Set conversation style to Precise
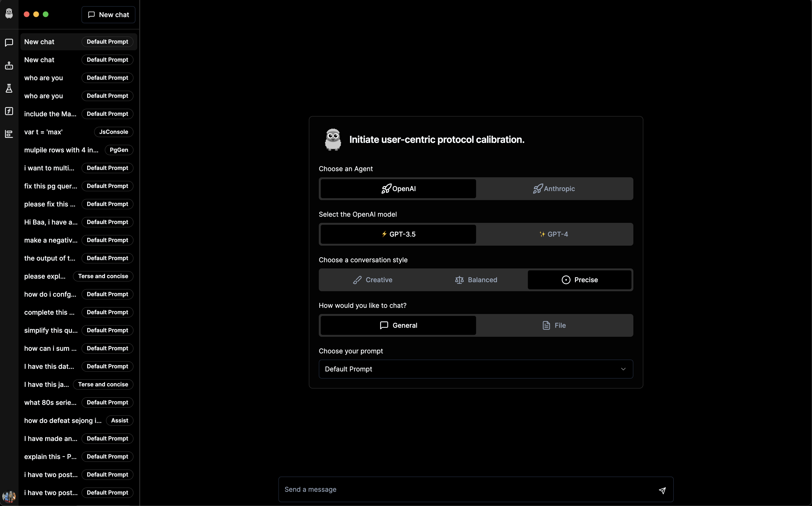The height and width of the screenshot is (506, 812). point(579,280)
